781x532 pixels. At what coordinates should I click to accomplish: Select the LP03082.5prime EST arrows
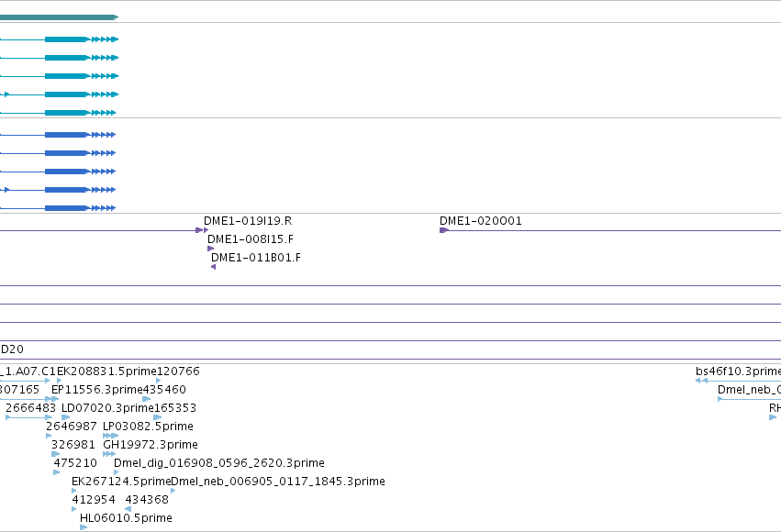pos(110,436)
